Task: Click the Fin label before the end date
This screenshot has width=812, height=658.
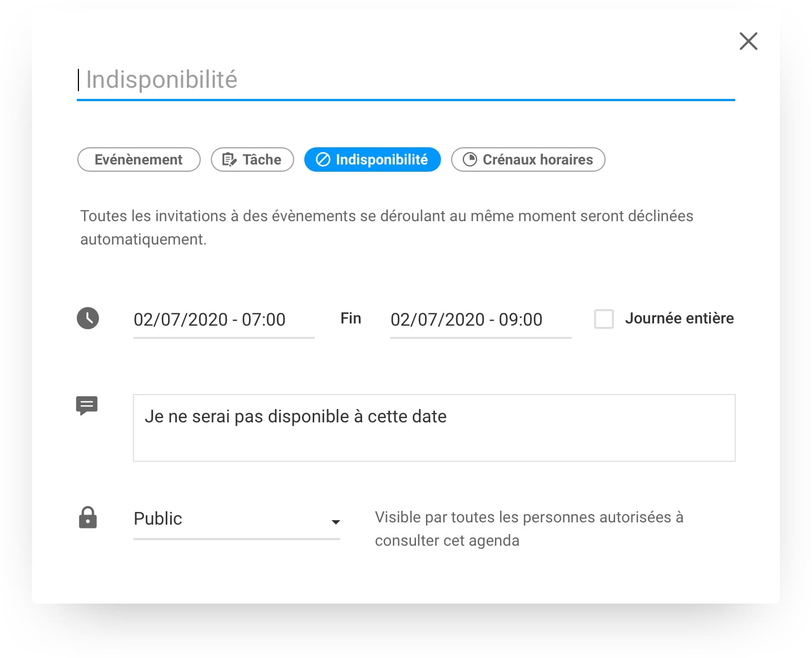Action: [351, 318]
